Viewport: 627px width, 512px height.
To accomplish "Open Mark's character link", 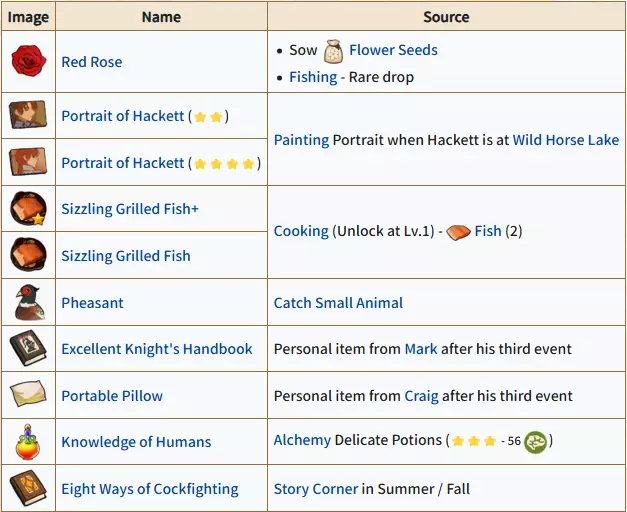I will pos(421,349).
